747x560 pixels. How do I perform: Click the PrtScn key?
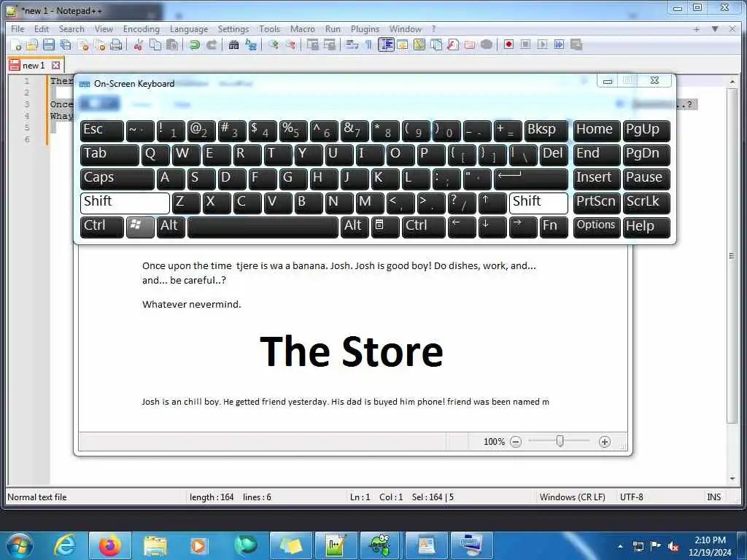(597, 203)
